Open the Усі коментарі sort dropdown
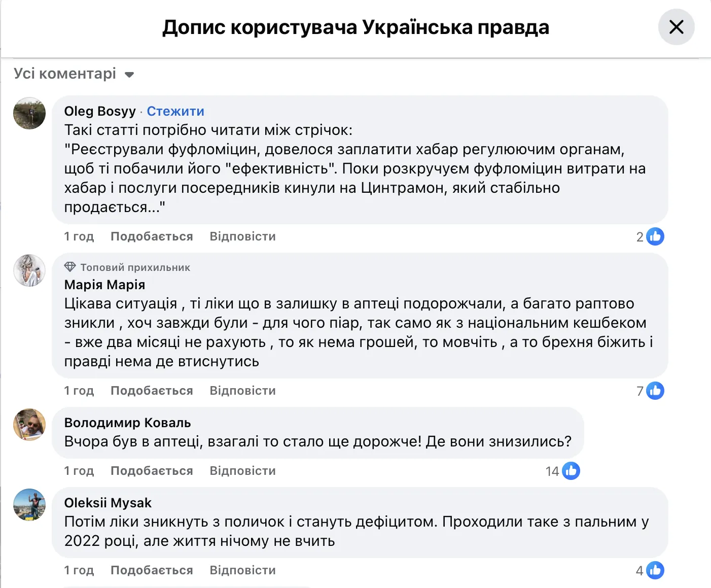 74,74
